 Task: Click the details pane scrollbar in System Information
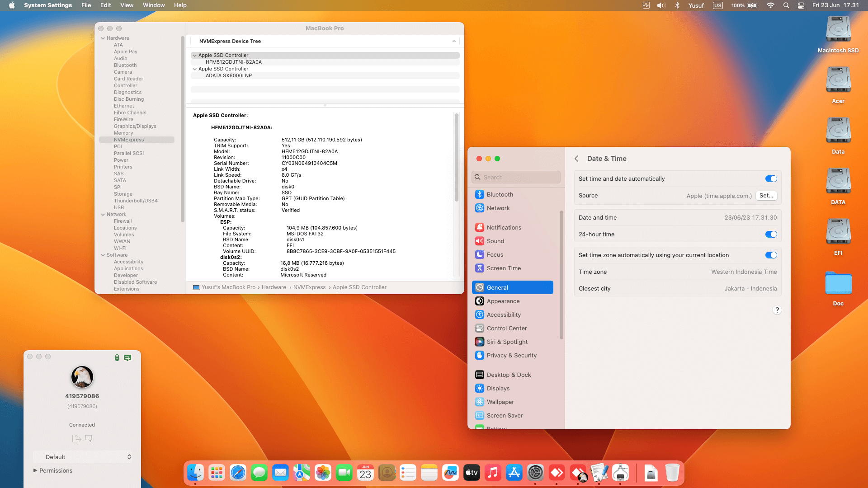(x=457, y=157)
